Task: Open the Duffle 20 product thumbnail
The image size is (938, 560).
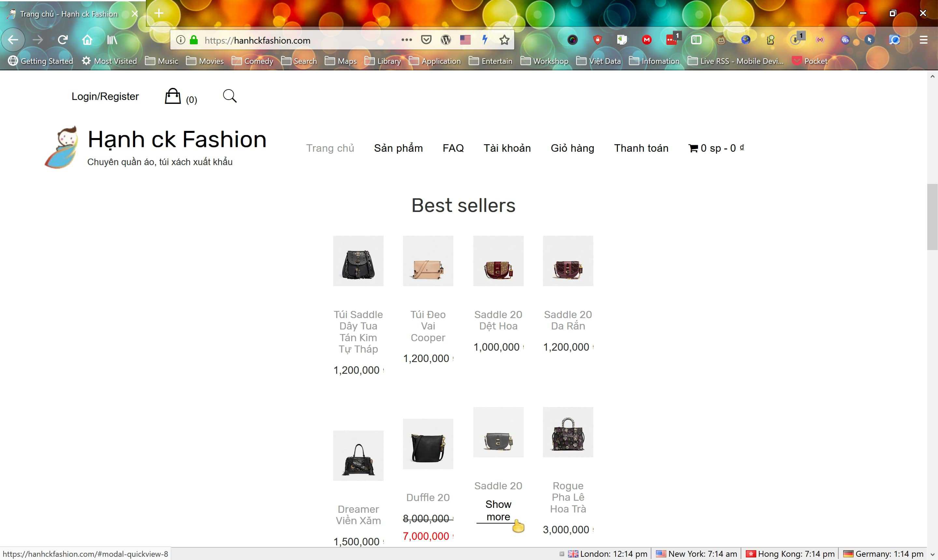Action: coord(428,444)
